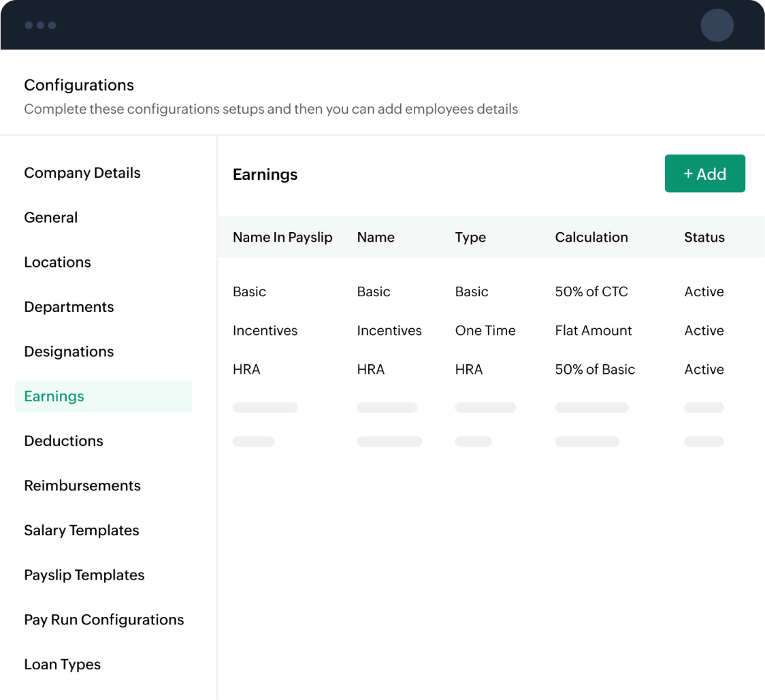This screenshot has width=765, height=700.
Task: Select the HRA earning entry
Action: click(246, 369)
